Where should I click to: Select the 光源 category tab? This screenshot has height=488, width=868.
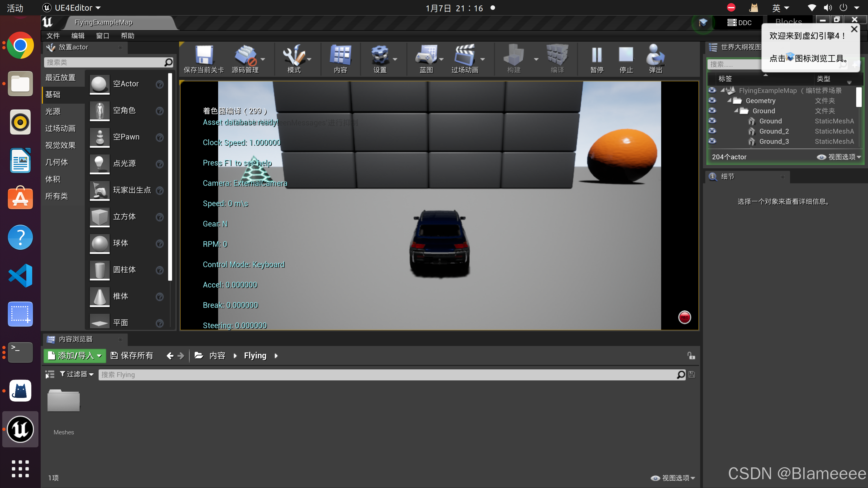coord(53,112)
